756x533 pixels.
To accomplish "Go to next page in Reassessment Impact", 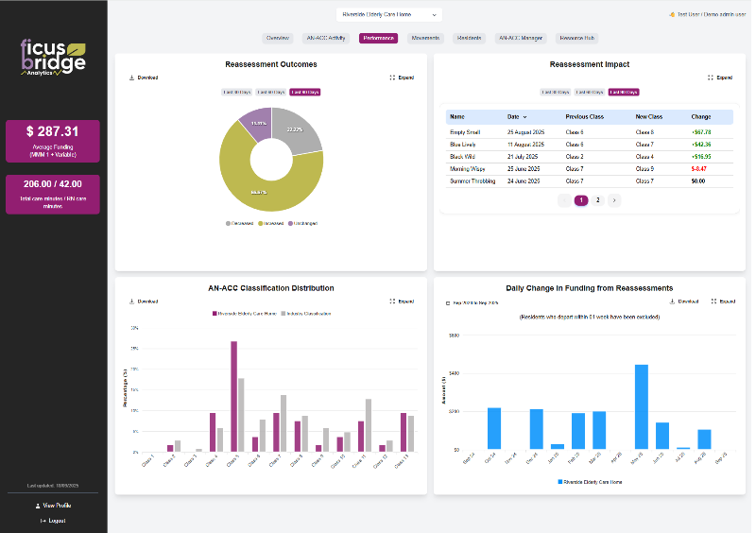I will (614, 200).
